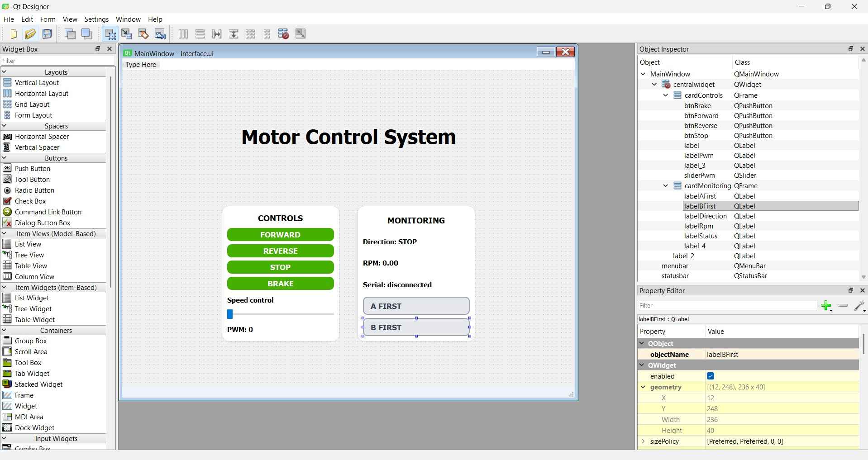The image size is (868, 460).
Task: Click the Bring to Front toolbar icon
Action: click(x=87, y=34)
